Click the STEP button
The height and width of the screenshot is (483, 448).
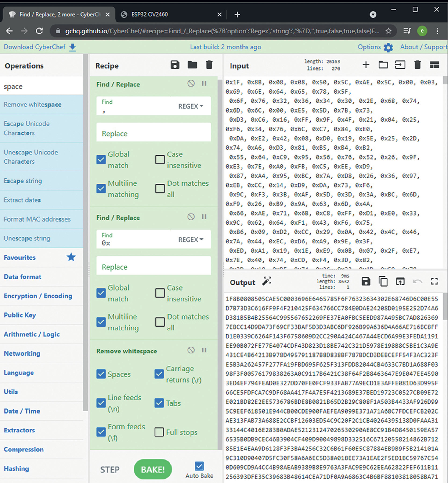(x=110, y=470)
